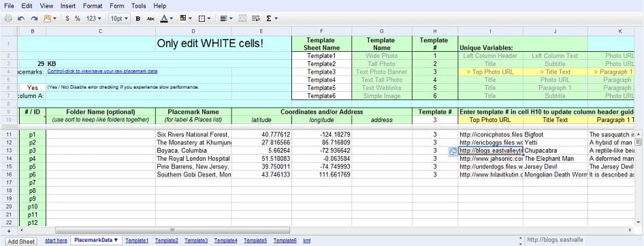Toggle strikethrough formatting
Viewport: 644px width, 246px height.
[x=150, y=18]
